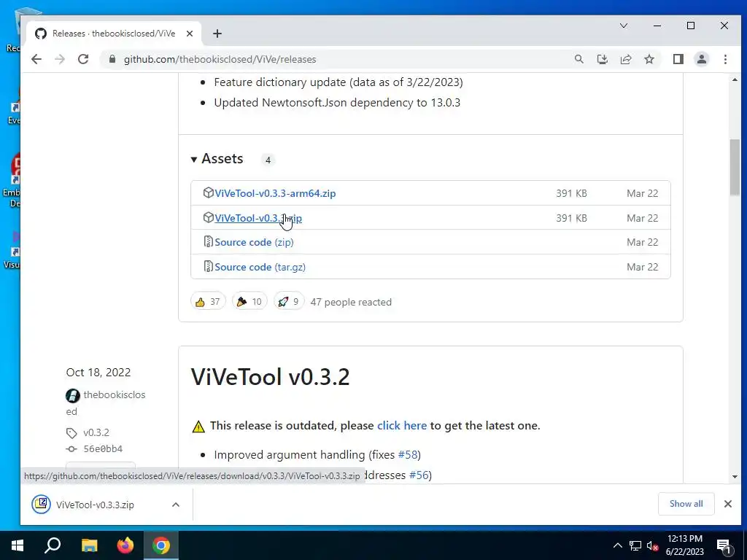
Task: Open the tab search chevron
Action: pyautogui.click(x=623, y=26)
